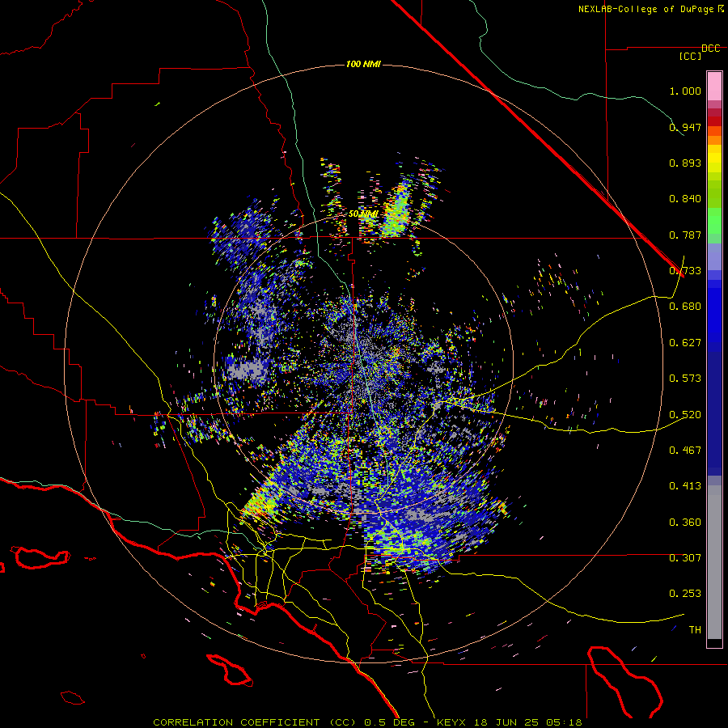Pick the pink segment of the color bar
The width and height of the screenshot is (728, 728).
click(x=714, y=86)
